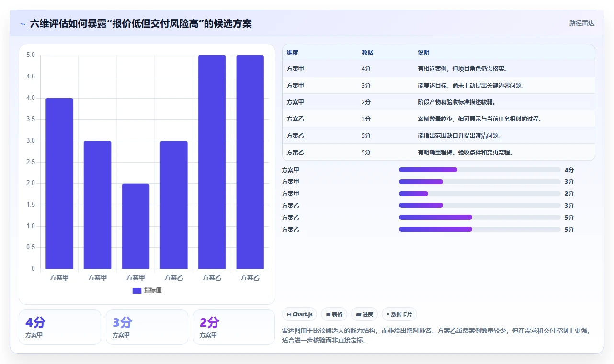Image resolution: width=614 pixels, height=364 pixels.
Task: Click the 数据 table column header
Action: click(x=367, y=53)
